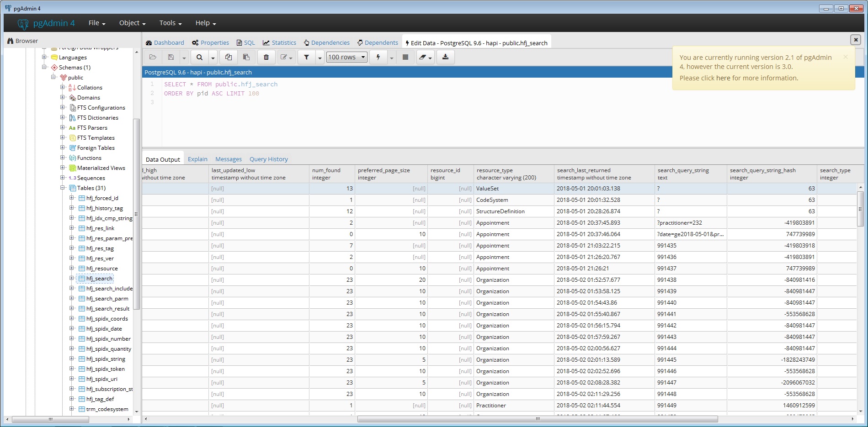Stop the running query with the square icon
This screenshot has height=427, width=868.
(405, 57)
